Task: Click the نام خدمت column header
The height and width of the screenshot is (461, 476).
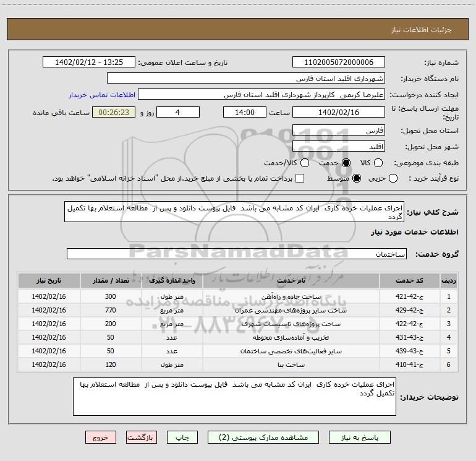Action: pyautogui.click(x=291, y=280)
